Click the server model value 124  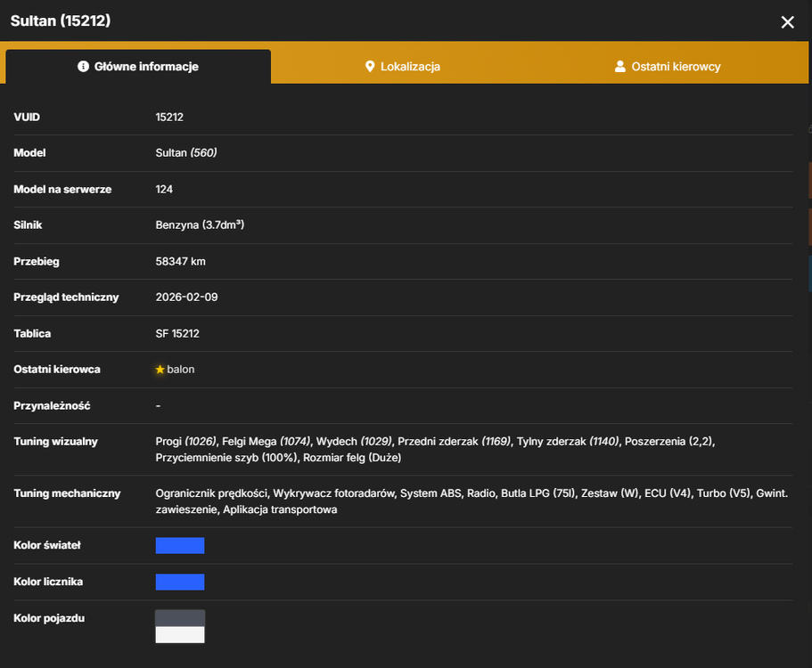[x=164, y=190]
